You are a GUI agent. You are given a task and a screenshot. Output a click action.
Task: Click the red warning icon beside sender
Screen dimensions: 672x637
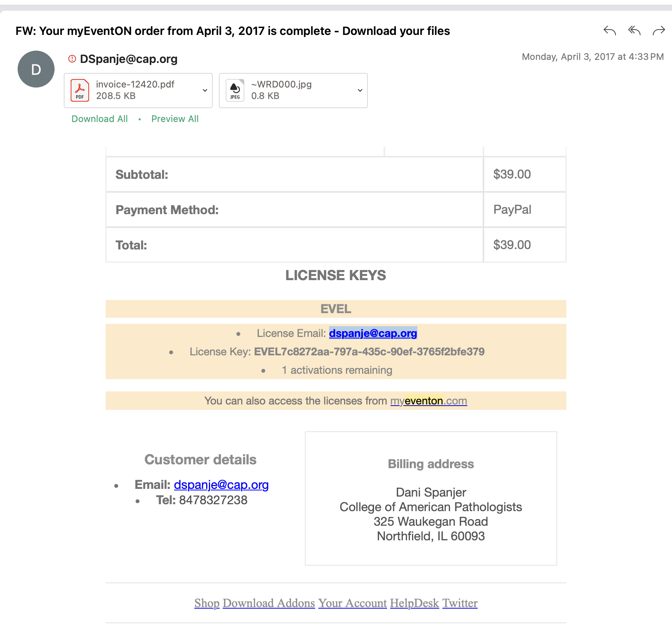[72, 59]
